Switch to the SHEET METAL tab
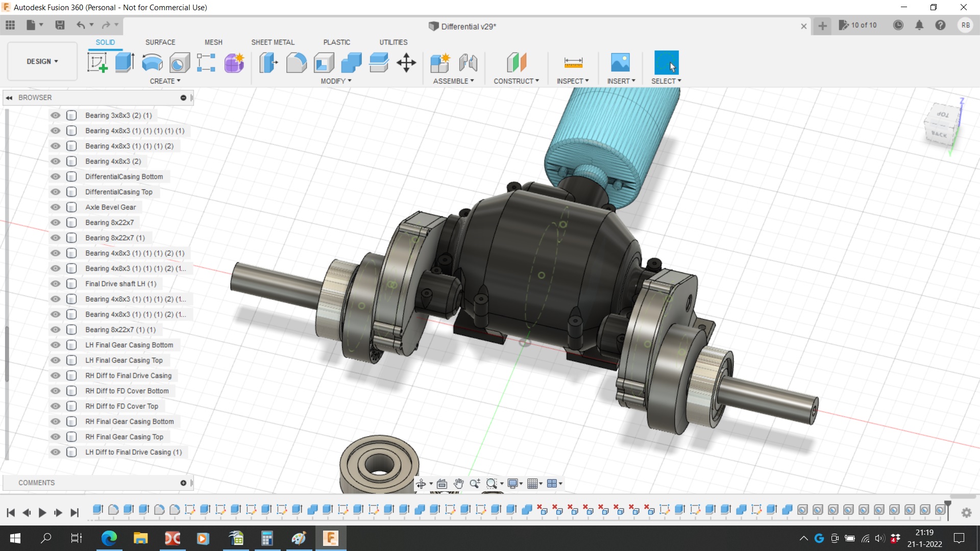Image resolution: width=980 pixels, height=551 pixels. pos(273,42)
